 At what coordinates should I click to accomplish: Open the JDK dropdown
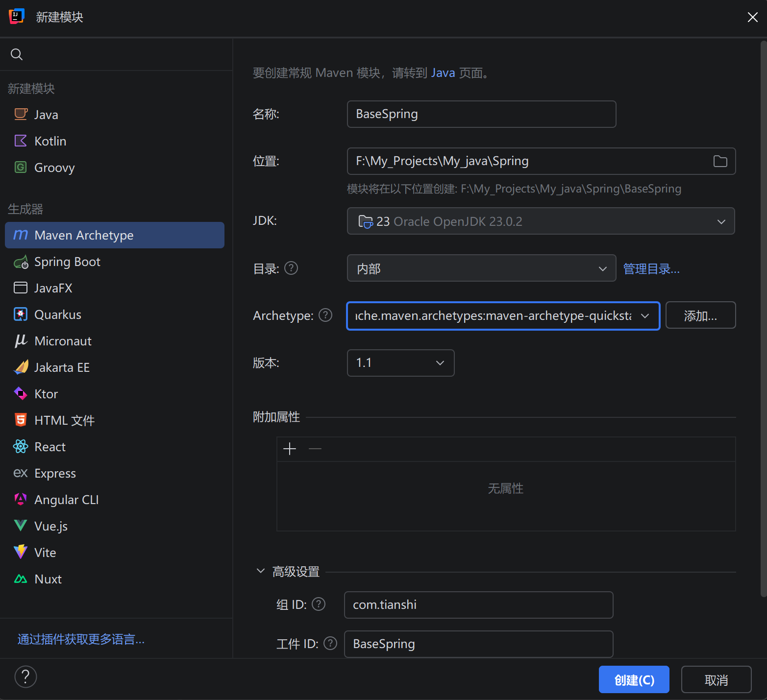click(541, 221)
